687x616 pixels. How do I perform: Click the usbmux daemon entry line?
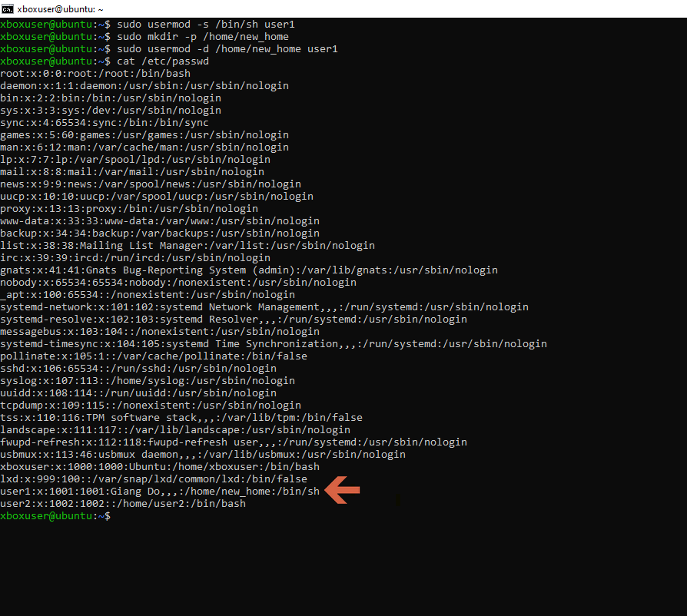[x=203, y=455]
